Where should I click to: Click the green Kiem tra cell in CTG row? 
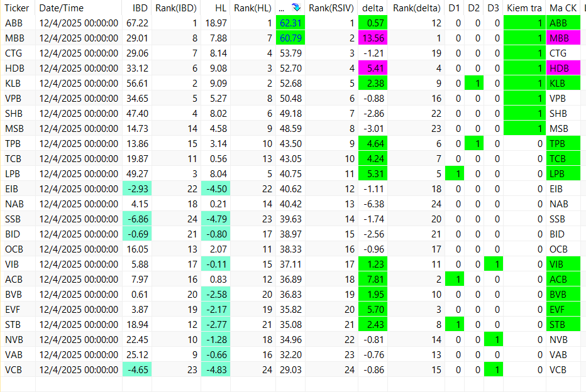525,53
